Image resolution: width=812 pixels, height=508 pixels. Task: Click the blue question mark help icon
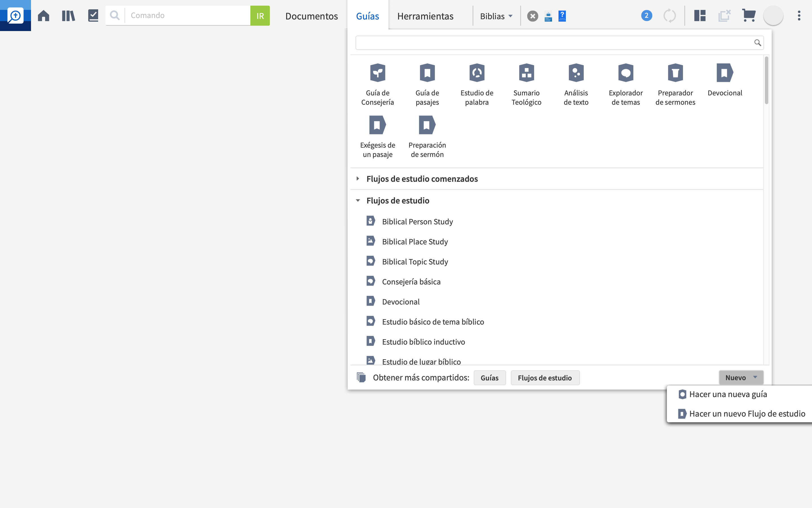tap(562, 16)
